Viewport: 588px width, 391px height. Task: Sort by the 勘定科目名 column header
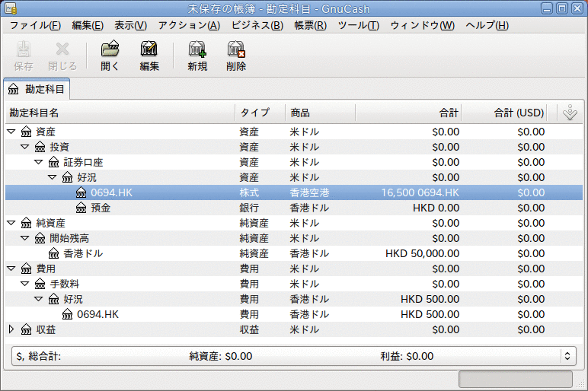click(x=120, y=113)
